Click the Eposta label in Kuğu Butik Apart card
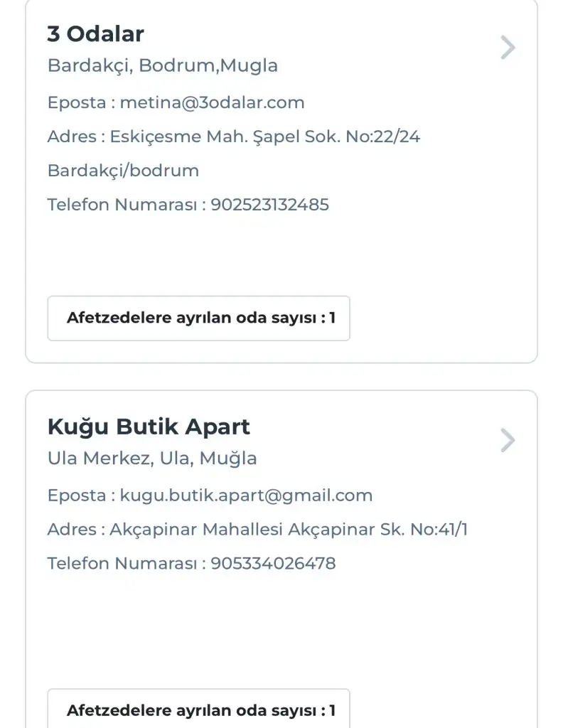 click(77, 496)
